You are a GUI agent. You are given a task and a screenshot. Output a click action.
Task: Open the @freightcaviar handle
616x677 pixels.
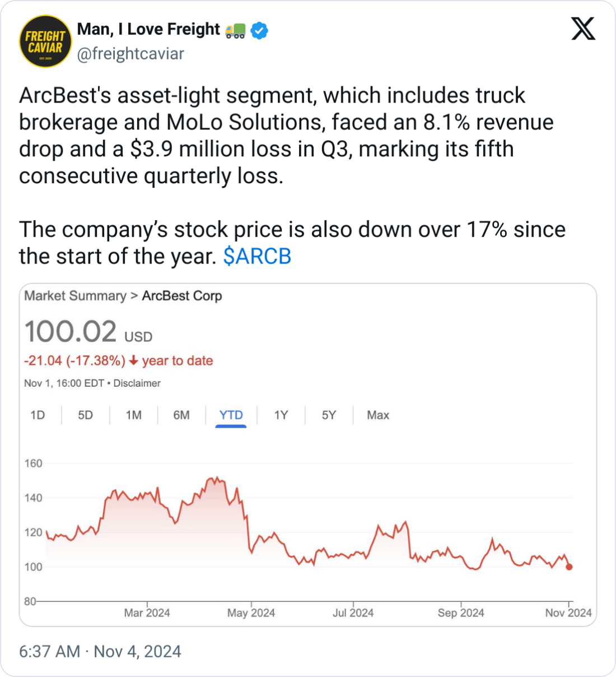point(130,54)
